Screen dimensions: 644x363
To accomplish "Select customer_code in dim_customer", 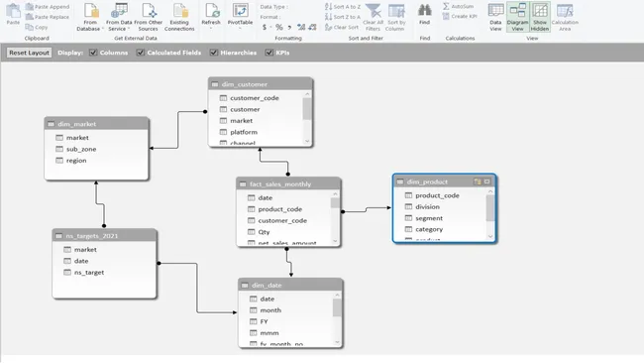I will point(255,98).
